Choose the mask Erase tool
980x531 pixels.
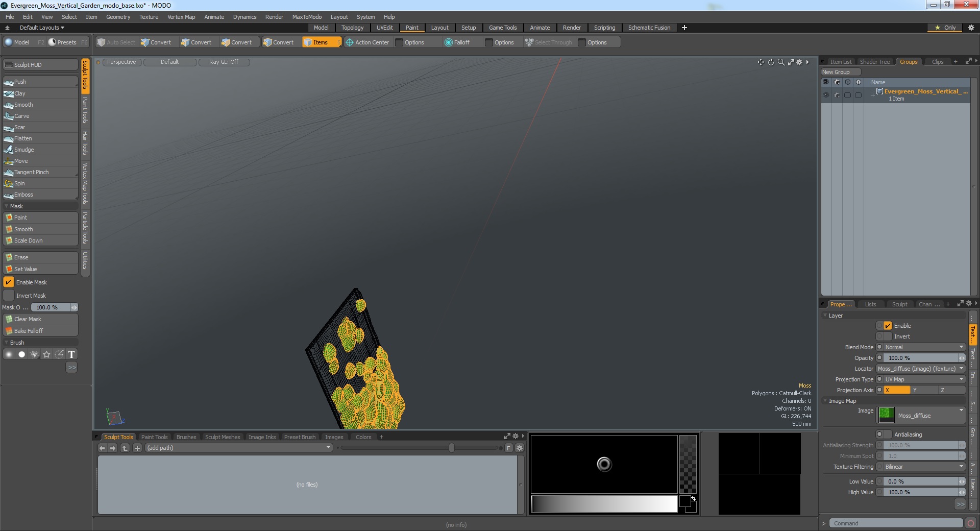coord(40,257)
